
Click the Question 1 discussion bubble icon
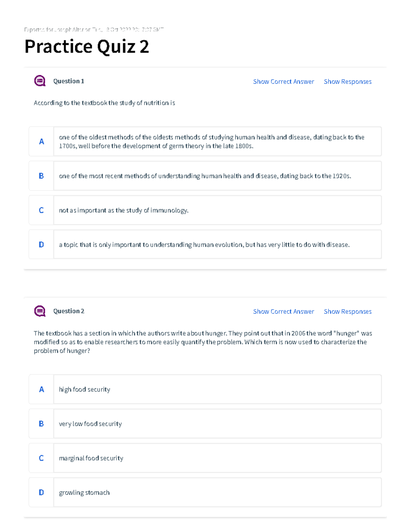[40, 81]
